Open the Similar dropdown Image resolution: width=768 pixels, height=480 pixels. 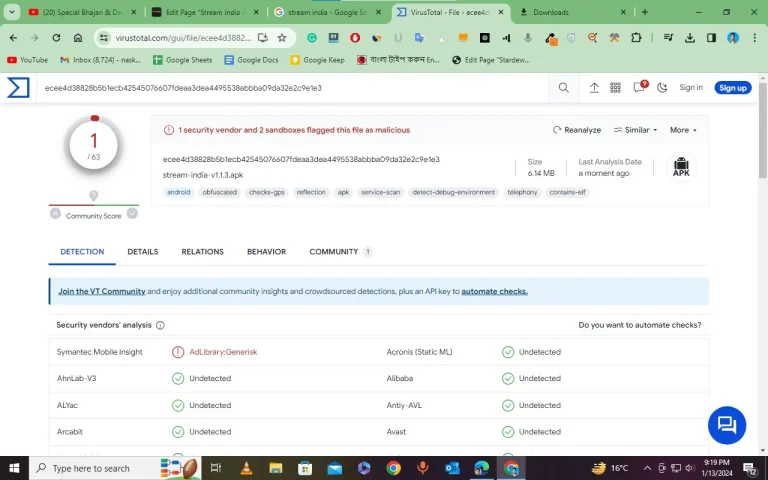[x=635, y=130]
